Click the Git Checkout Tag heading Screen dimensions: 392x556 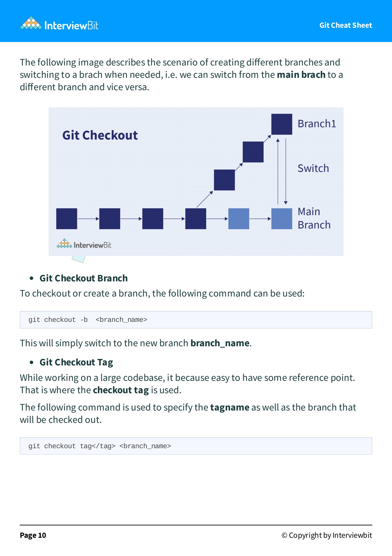click(76, 362)
